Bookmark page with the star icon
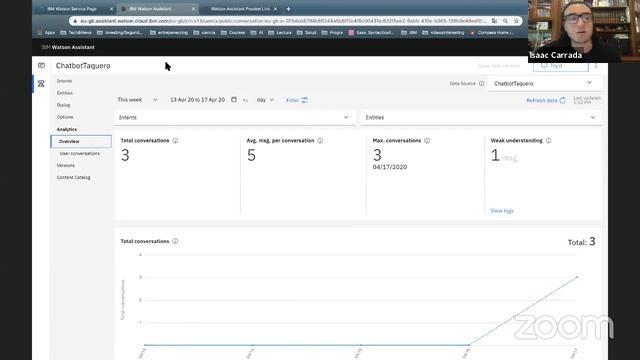This screenshot has height=360, width=640. (516, 21)
